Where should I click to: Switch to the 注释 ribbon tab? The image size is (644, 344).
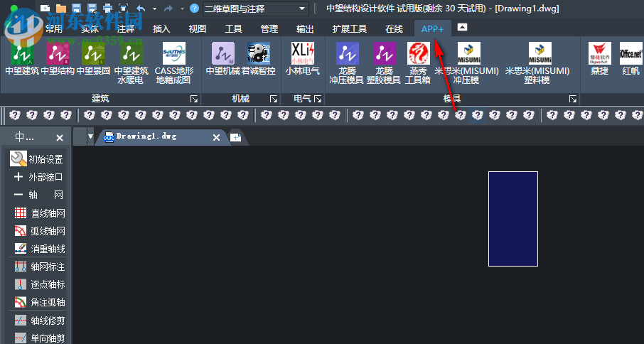(126, 28)
